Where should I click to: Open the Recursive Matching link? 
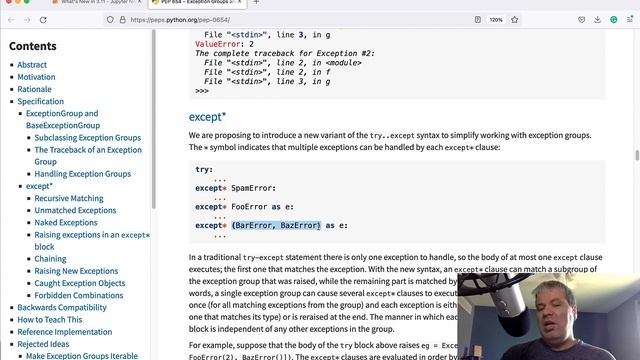[69, 198]
